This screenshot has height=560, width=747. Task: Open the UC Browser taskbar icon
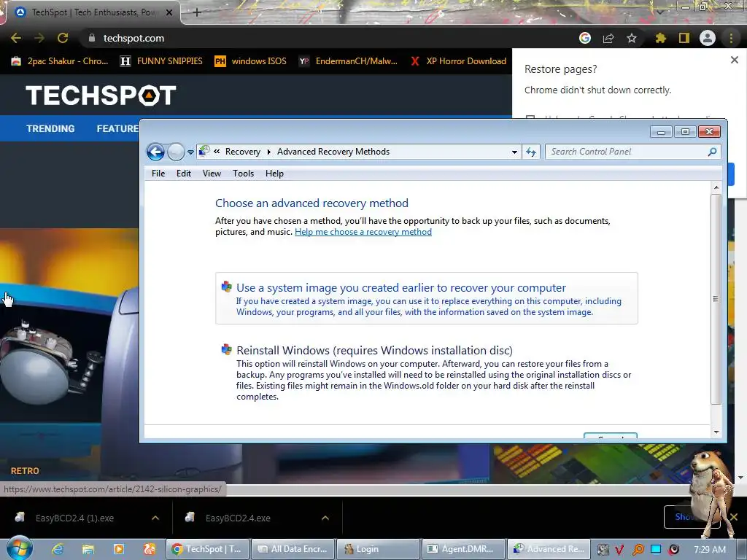click(x=149, y=549)
